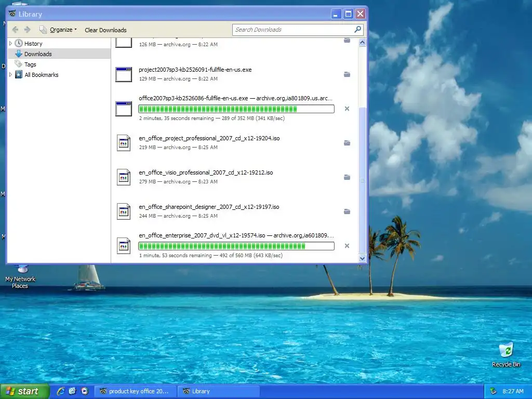532x399 pixels.
Task: Open containing folder for project2007sp3 exe
Action: click(x=347, y=74)
